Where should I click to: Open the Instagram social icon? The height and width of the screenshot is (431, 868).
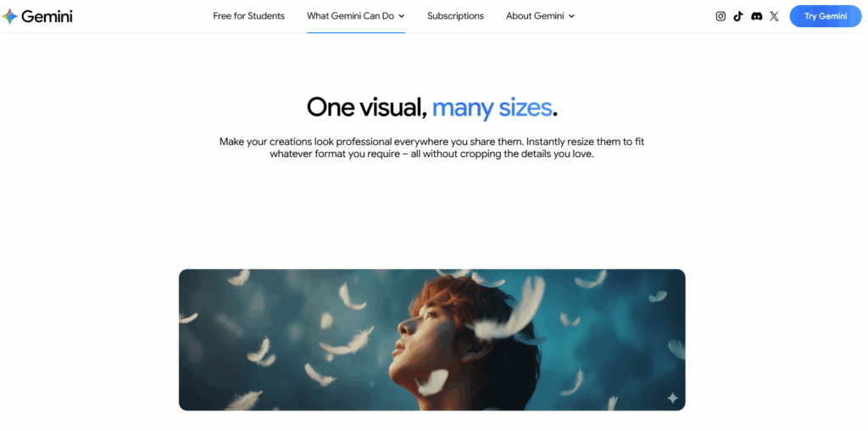click(x=721, y=16)
